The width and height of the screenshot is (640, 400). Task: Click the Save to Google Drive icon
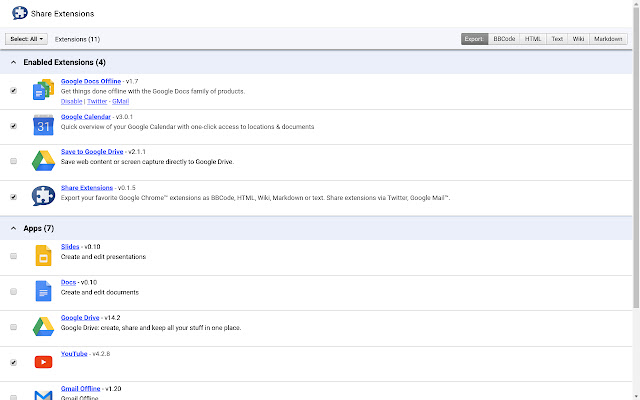pyautogui.click(x=42, y=161)
